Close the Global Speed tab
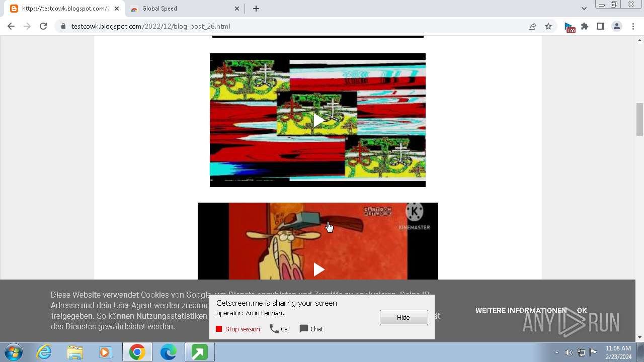Viewport: 644px width, 362px height. click(237, 9)
